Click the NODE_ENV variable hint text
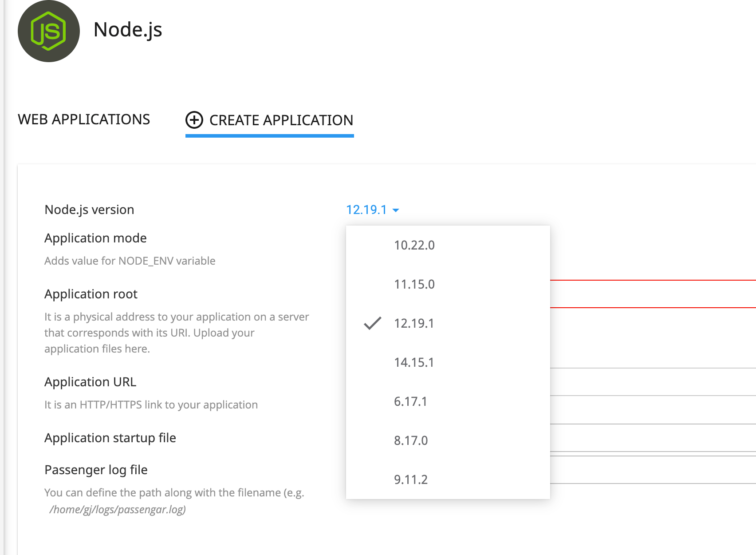Viewport: 756px width, 555px height. point(130,261)
